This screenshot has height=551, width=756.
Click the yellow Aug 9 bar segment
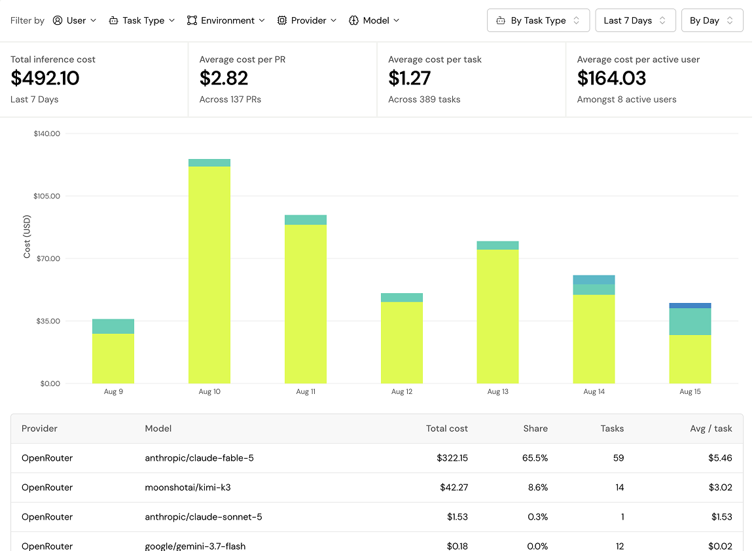113,358
